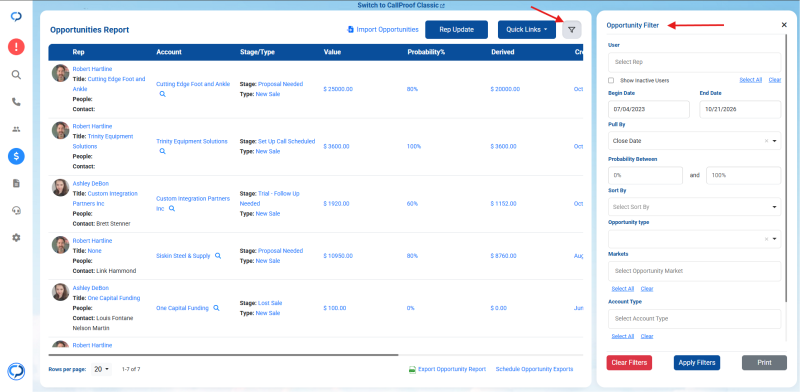Screen dimensions: 800x392
Task: Click the Begin Date field
Action: pyautogui.click(x=649, y=110)
